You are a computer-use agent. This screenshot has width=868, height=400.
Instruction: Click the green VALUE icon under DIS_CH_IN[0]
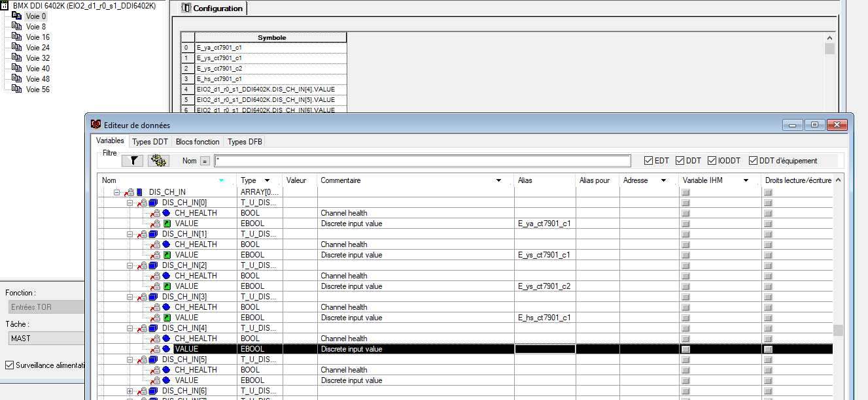(167, 224)
